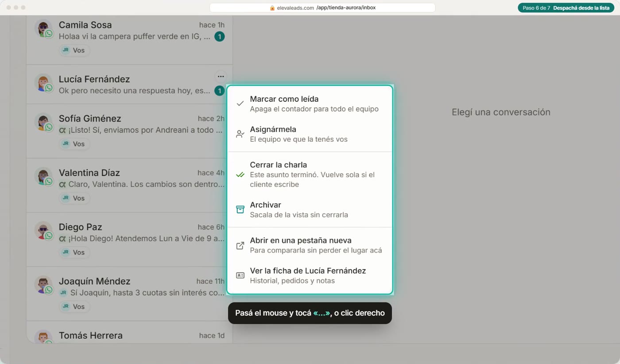Click the 'Sí Joaquín, hasta 3 cuotas' preview text
This screenshot has height=364, width=620.
(147, 293)
